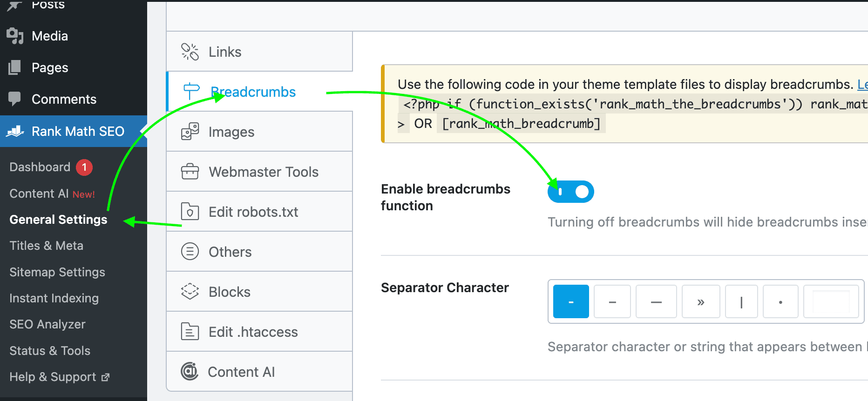Click the Webmaster Tools toolbox icon
The height and width of the screenshot is (401, 868).
(x=190, y=172)
